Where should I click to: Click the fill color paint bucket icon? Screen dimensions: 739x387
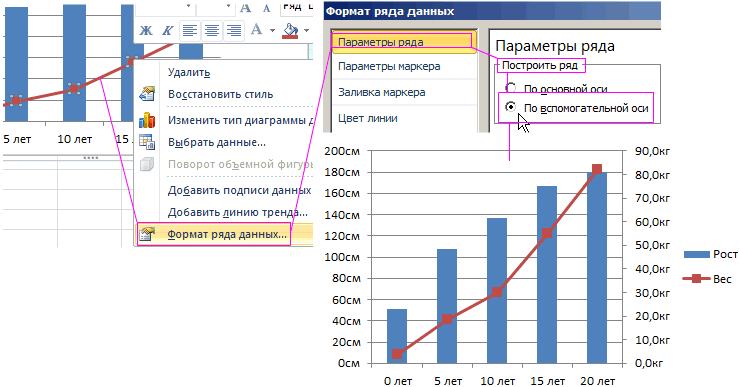point(290,31)
